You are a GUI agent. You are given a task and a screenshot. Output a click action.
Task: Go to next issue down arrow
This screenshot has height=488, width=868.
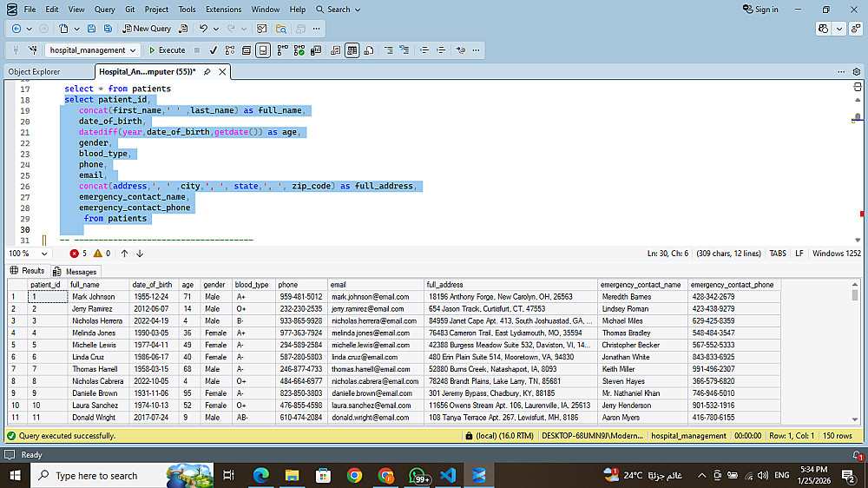[x=140, y=254]
